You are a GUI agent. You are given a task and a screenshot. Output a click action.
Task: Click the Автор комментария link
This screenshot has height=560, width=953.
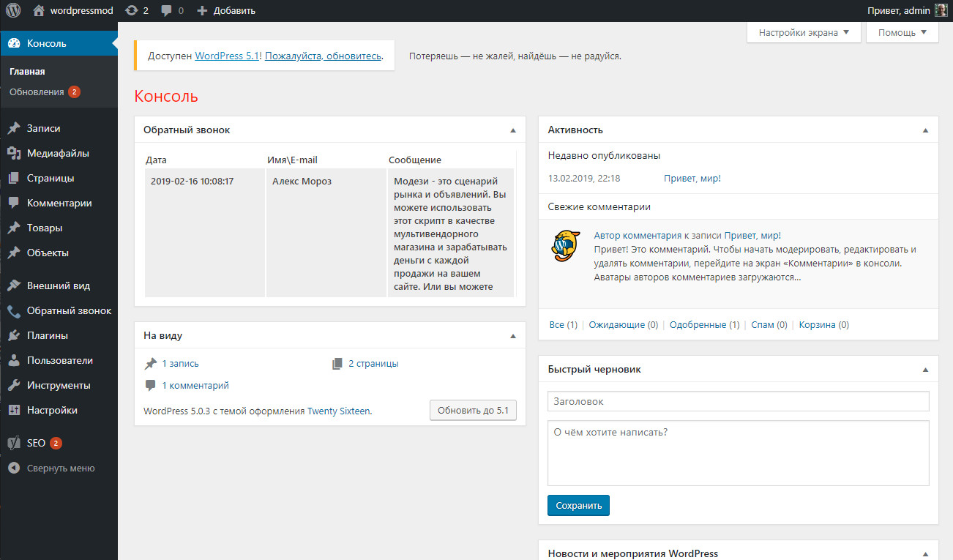pos(638,235)
